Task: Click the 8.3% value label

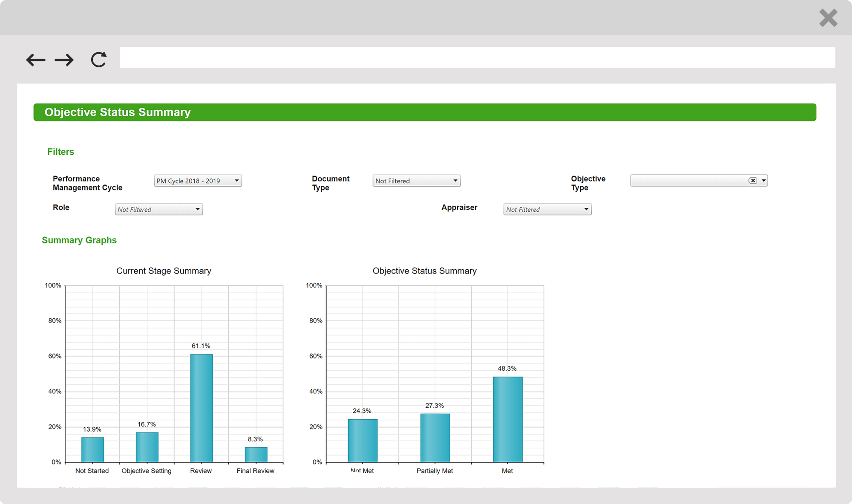Action: point(255,439)
